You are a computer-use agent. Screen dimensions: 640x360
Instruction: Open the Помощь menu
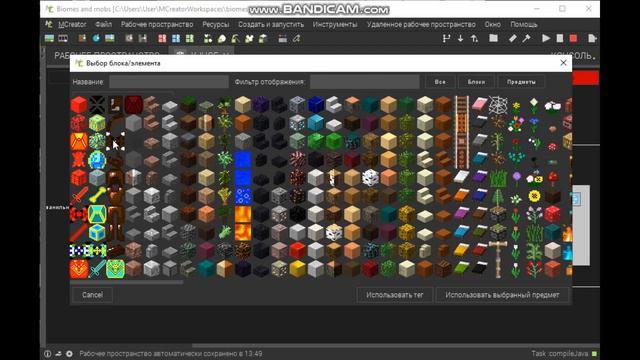(x=524, y=24)
